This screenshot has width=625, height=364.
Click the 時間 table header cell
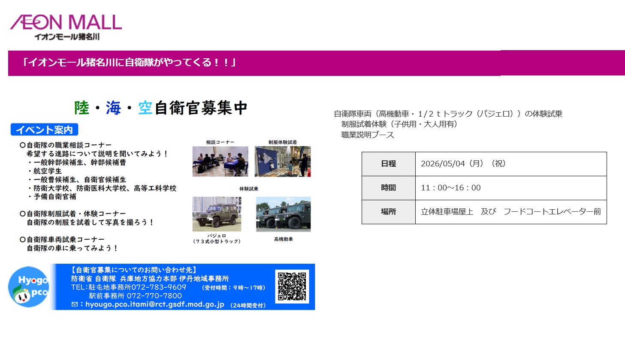(x=388, y=188)
